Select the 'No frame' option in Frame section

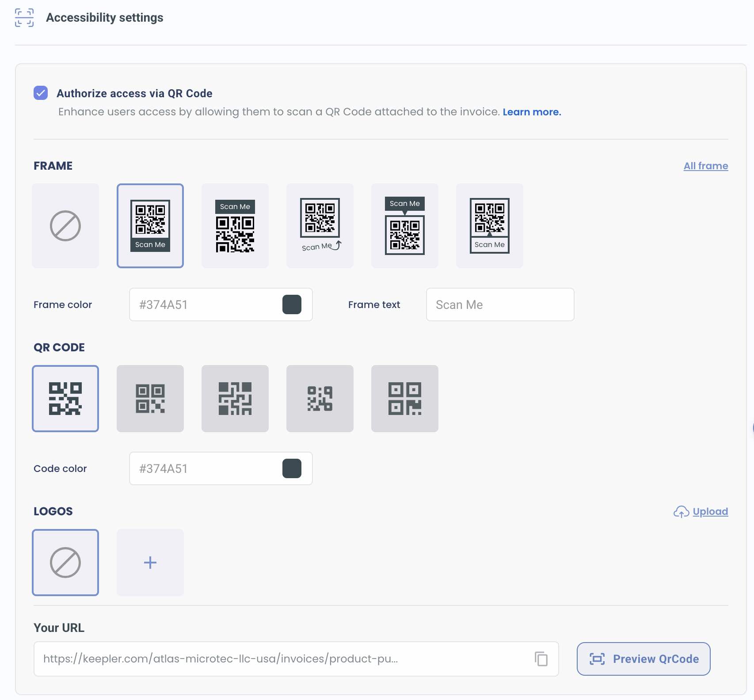[x=65, y=226]
